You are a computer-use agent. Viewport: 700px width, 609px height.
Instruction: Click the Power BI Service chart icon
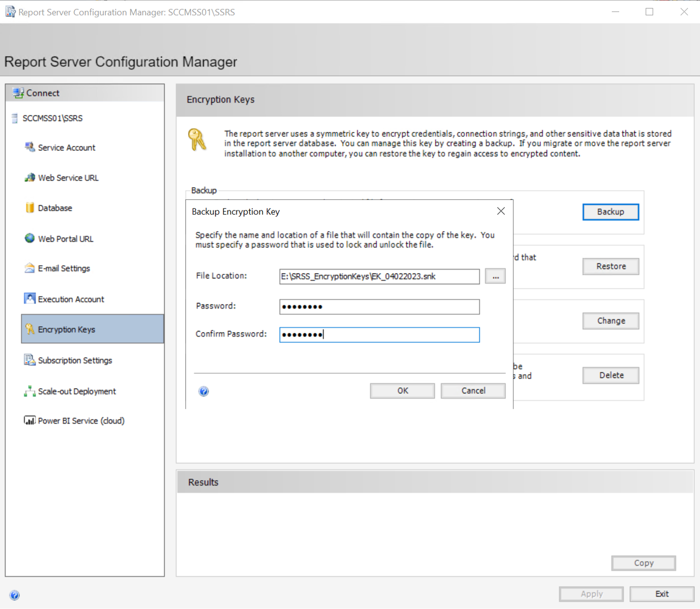coord(30,420)
